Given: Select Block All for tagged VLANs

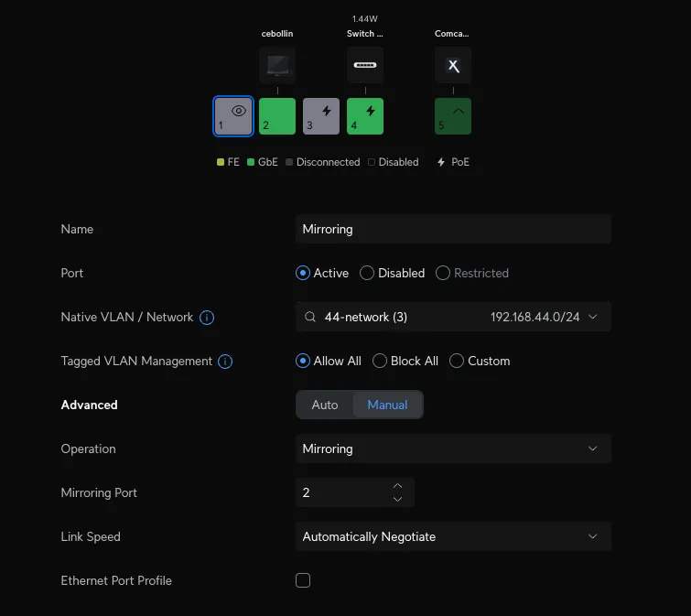Looking at the screenshot, I should coord(380,361).
